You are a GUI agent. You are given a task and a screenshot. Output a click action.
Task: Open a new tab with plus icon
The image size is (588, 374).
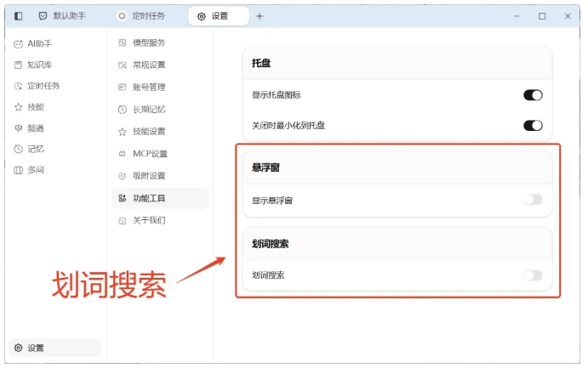[260, 16]
